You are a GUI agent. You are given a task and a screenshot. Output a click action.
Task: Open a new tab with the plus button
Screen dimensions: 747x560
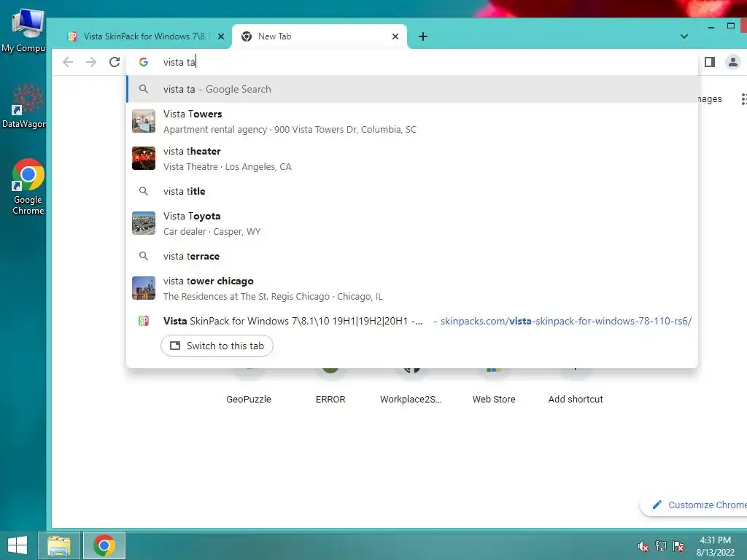pos(422,36)
